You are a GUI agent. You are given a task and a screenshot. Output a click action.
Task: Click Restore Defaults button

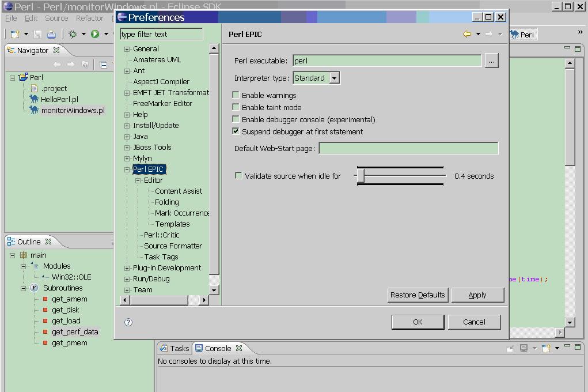point(418,295)
